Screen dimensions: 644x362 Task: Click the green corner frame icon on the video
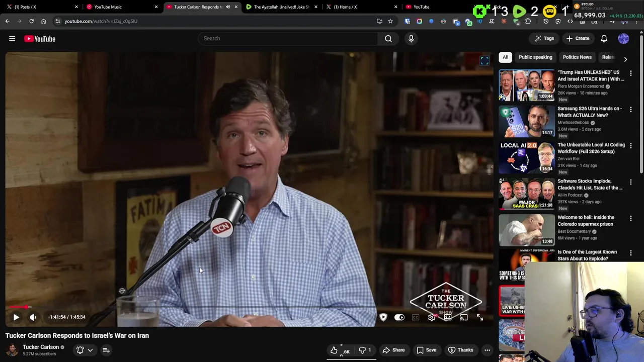coord(485,61)
